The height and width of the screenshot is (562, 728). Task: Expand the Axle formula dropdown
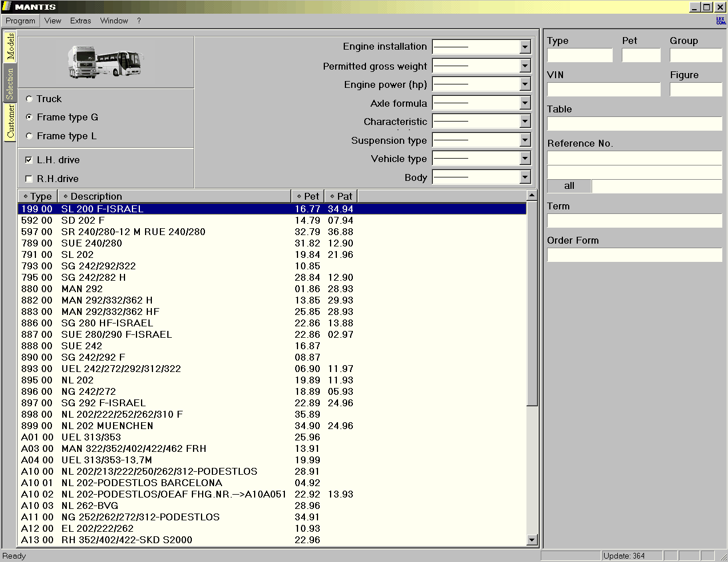coord(525,103)
